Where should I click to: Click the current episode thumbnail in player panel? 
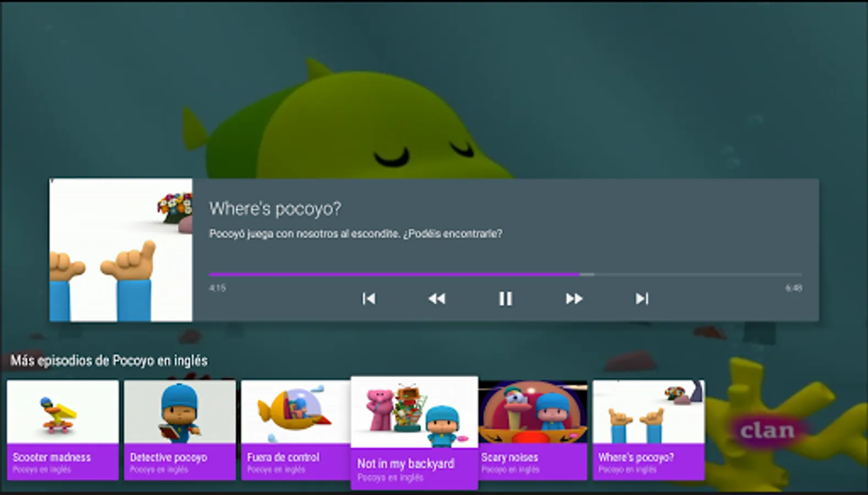(x=121, y=250)
